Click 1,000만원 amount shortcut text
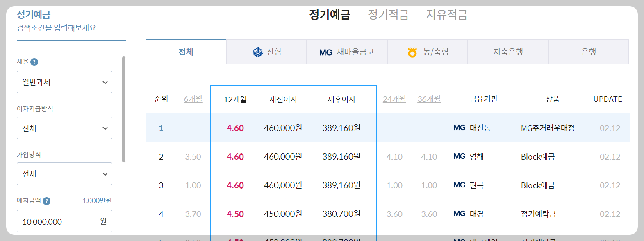 pyautogui.click(x=97, y=200)
